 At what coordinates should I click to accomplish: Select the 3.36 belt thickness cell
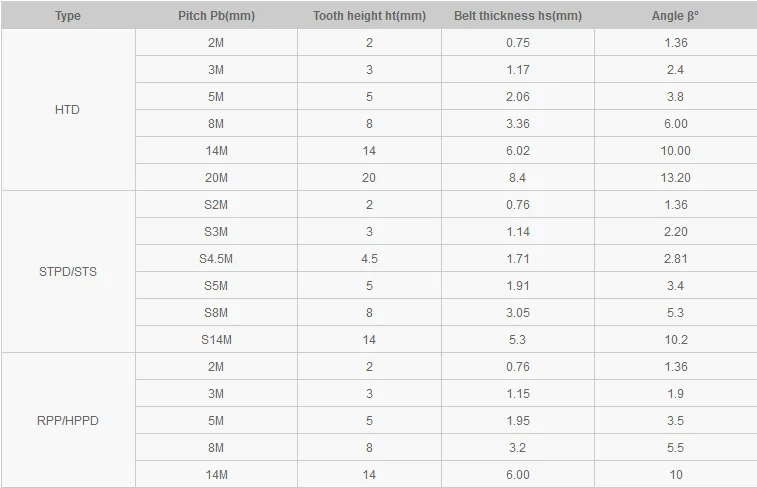518,124
